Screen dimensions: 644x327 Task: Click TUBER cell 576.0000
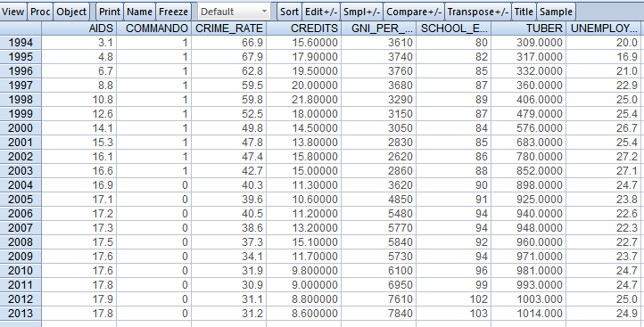click(x=528, y=128)
